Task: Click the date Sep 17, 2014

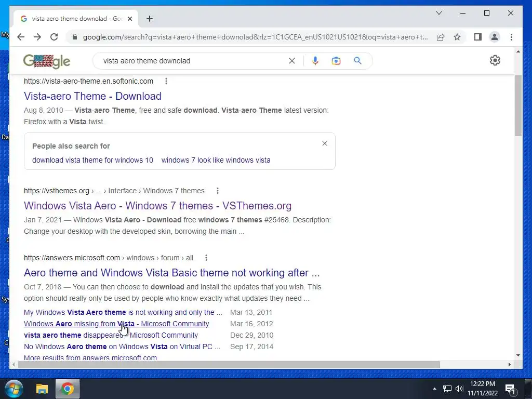Action: (252, 347)
